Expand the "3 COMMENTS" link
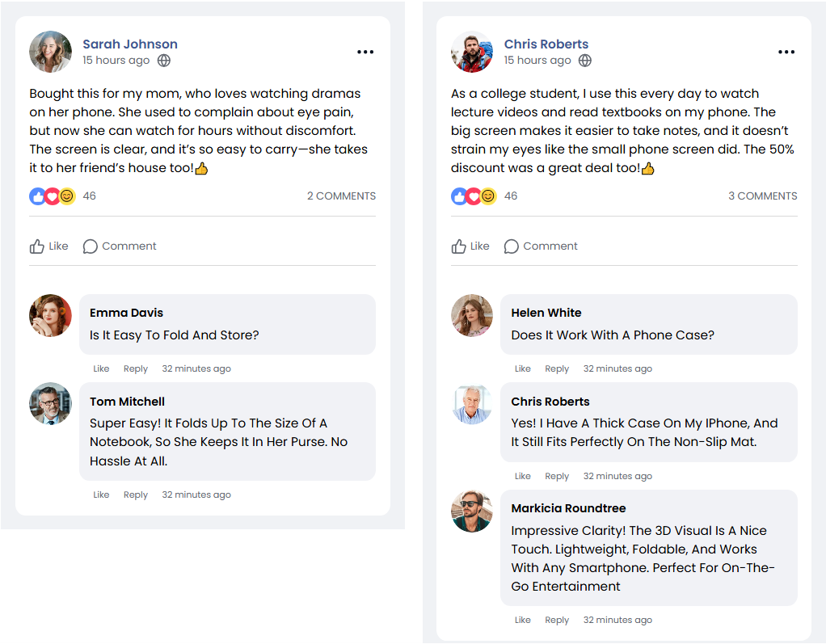The image size is (826, 644). (762, 196)
